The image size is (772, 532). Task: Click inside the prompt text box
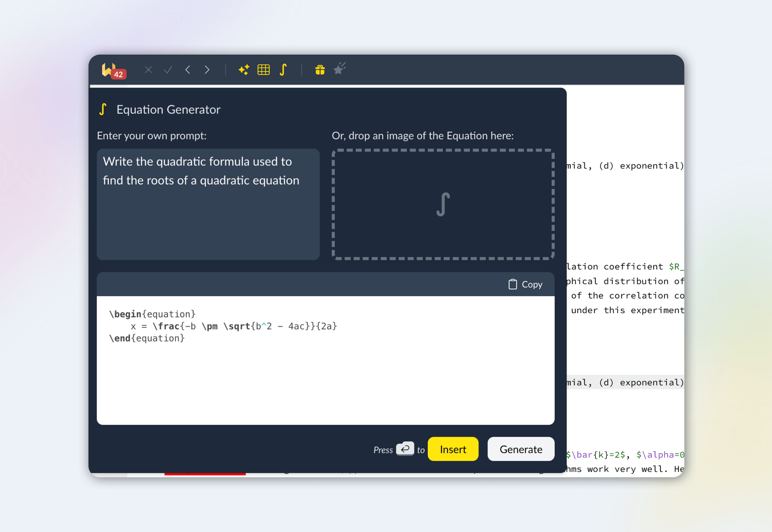click(208, 216)
